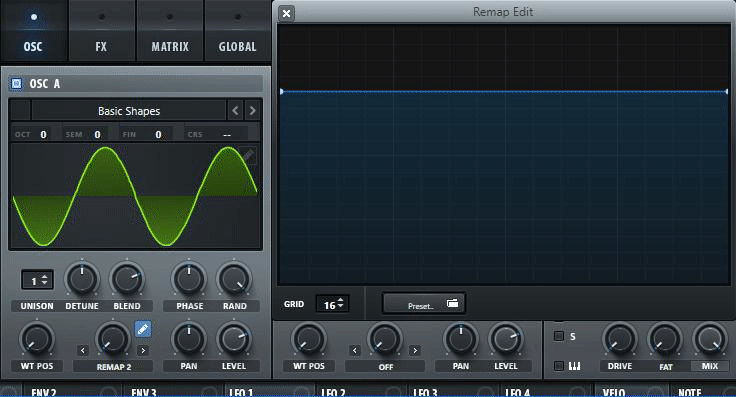Enable the S checkbox in filter section
736x397 pixels.
pos(559,336)
